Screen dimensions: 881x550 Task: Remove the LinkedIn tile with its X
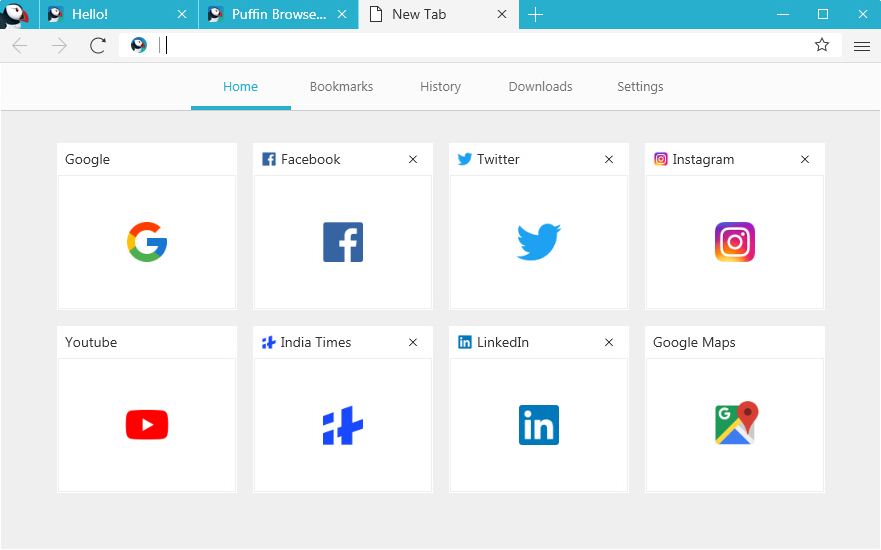coord(608,342)
